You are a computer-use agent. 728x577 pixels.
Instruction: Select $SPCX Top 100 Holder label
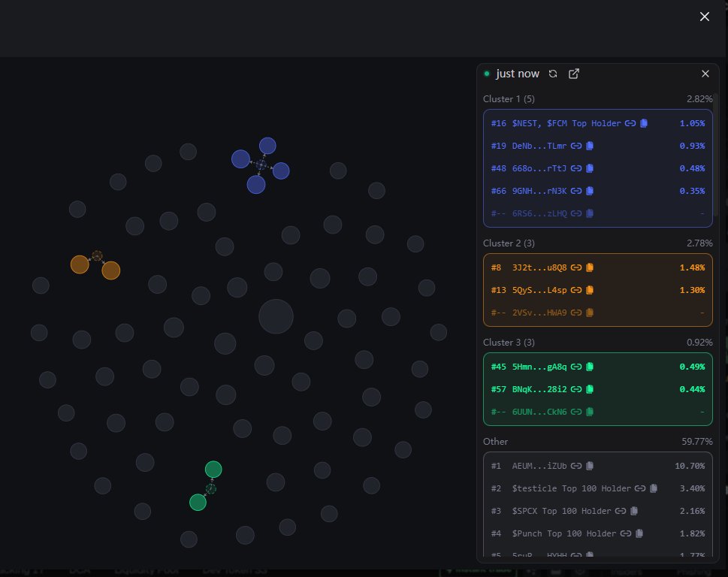click(561, 511)
